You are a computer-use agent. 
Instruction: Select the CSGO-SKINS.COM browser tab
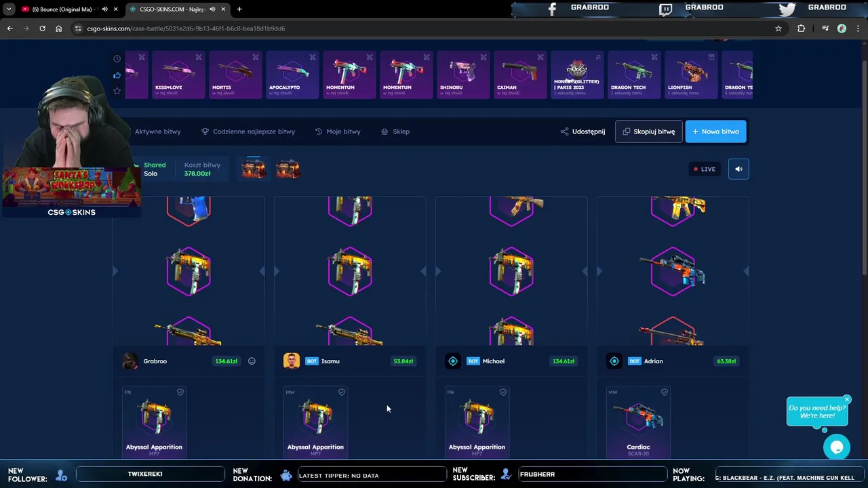pyautogui.click(x=176, y=9)
